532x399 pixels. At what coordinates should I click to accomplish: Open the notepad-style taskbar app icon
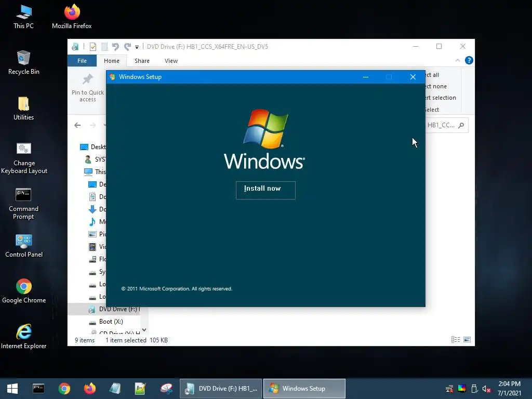tap(115, 389)
